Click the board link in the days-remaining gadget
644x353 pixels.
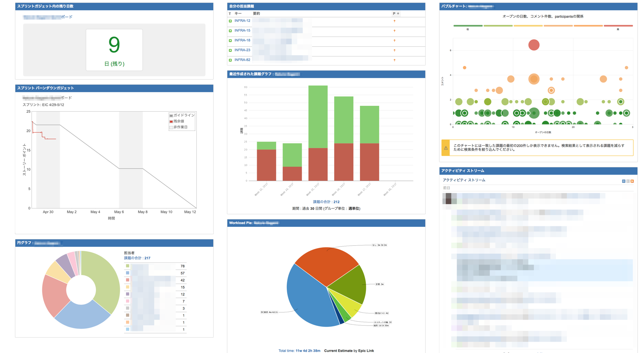[48, 17]
